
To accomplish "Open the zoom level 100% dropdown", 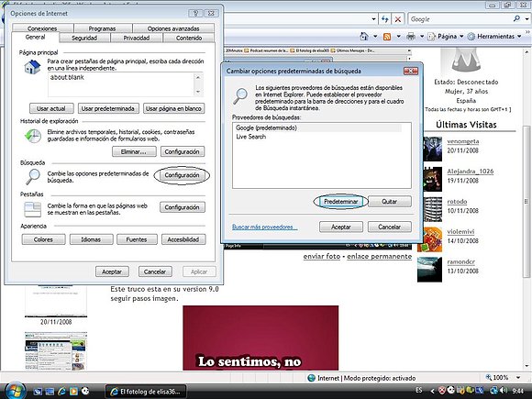I will pos(518,377).
